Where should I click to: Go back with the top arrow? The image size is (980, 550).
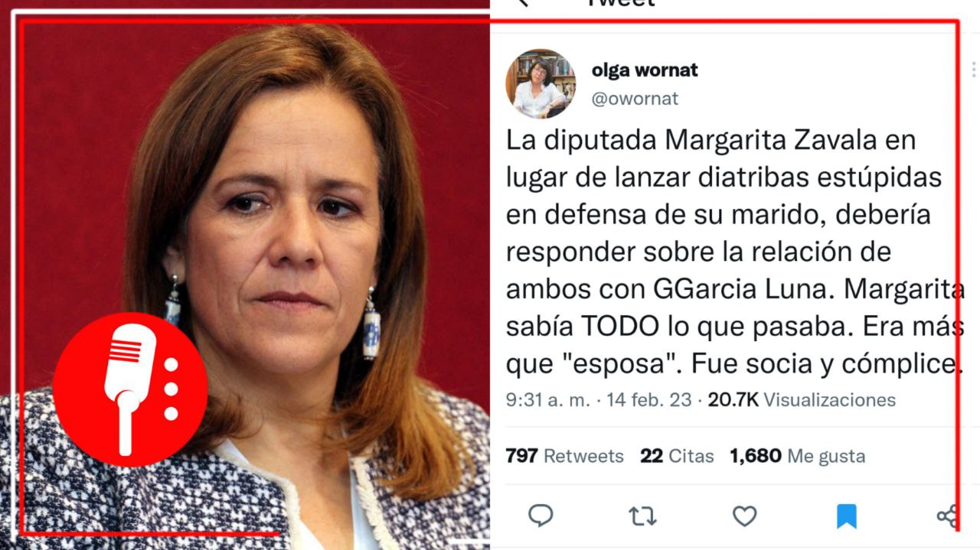[x=522, y=3]
